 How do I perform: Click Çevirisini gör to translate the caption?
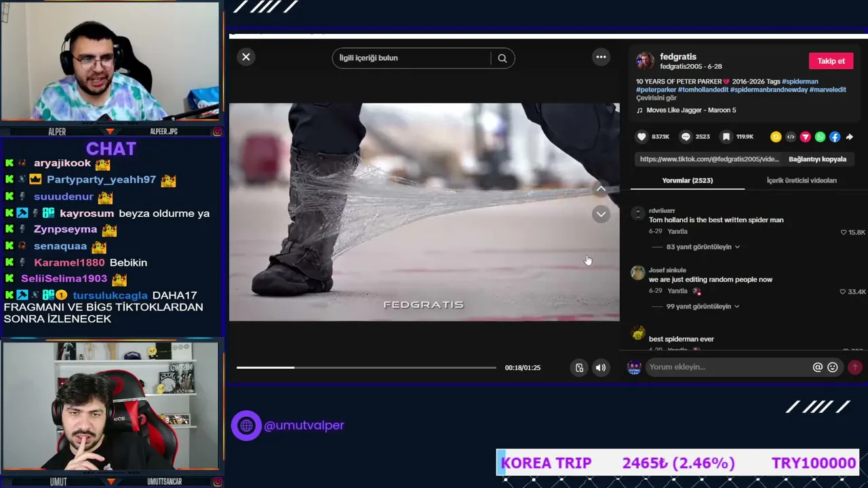click(656, 98)
